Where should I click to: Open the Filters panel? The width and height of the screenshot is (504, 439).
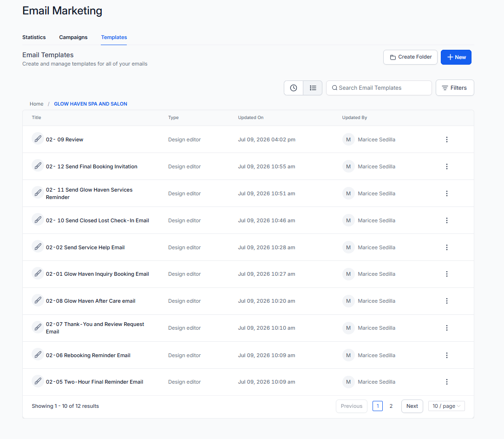pos(455,88)
